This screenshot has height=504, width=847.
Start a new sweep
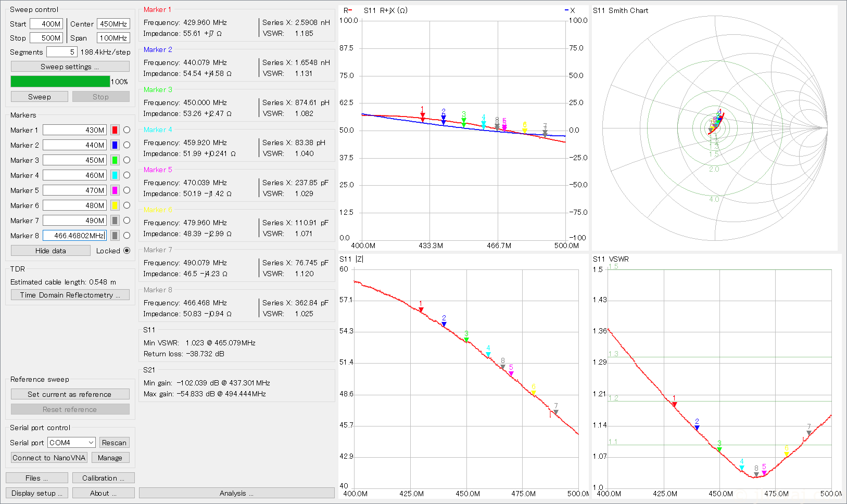tap(40, 97)
